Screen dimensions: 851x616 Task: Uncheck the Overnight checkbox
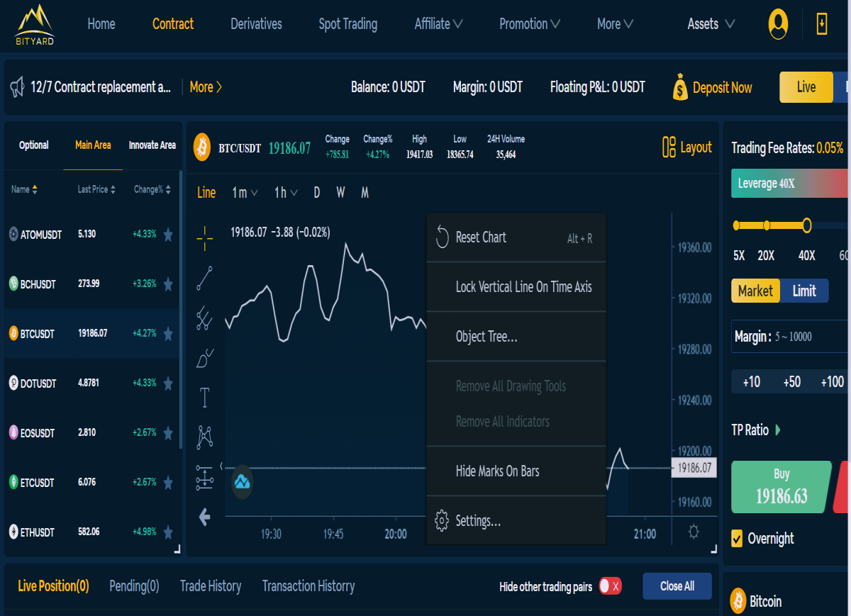click(737, 538)
